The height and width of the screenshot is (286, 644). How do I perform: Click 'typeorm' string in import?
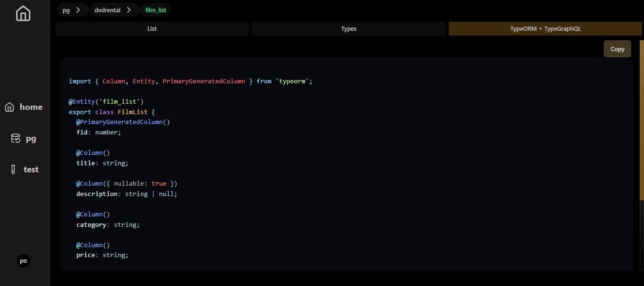point(292,81)
